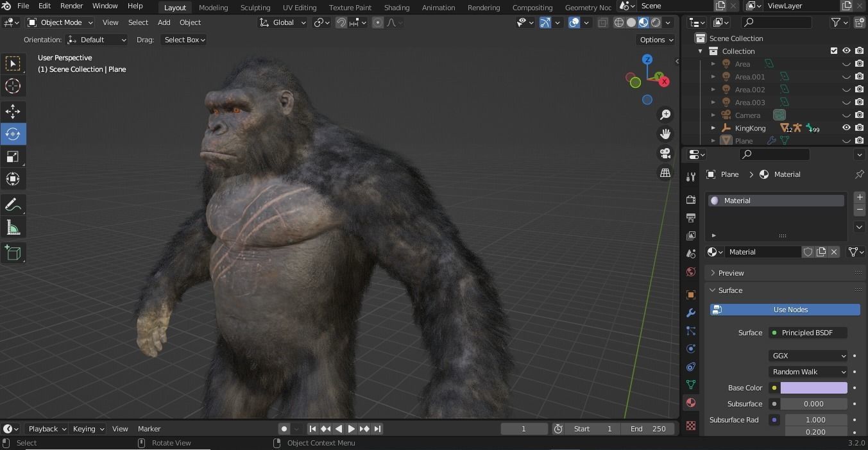Viewport: 868px width, 450px height.
Task: Open Random Walk subsurface dropdown
Action: tap(808, 372)
